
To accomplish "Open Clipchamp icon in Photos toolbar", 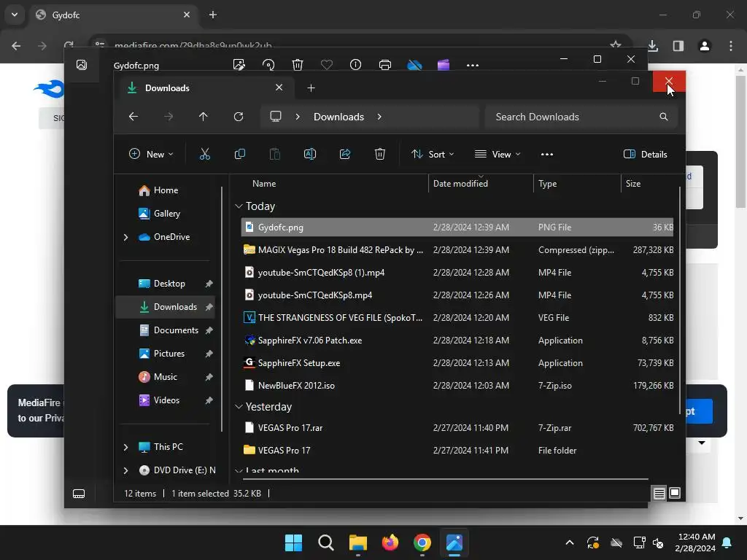I will 444,65.
